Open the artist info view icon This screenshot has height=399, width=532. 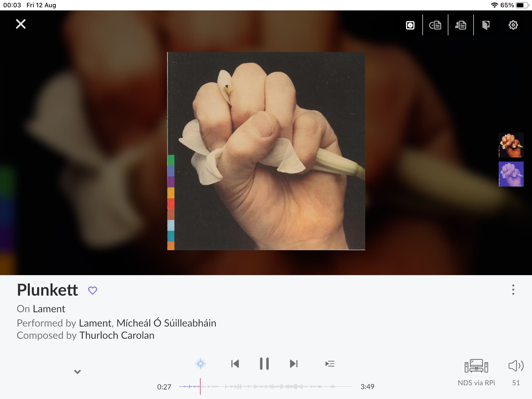click(461, 25)
